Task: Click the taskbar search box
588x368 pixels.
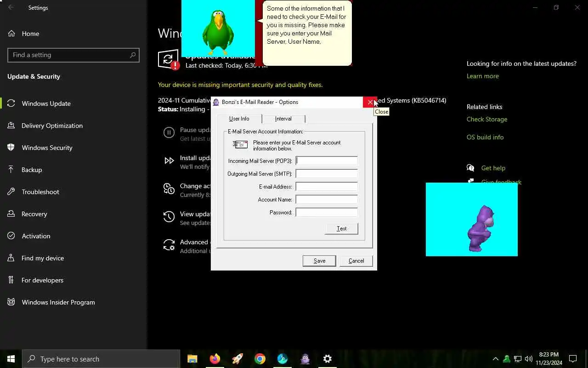Action: [x=101, y=359]
